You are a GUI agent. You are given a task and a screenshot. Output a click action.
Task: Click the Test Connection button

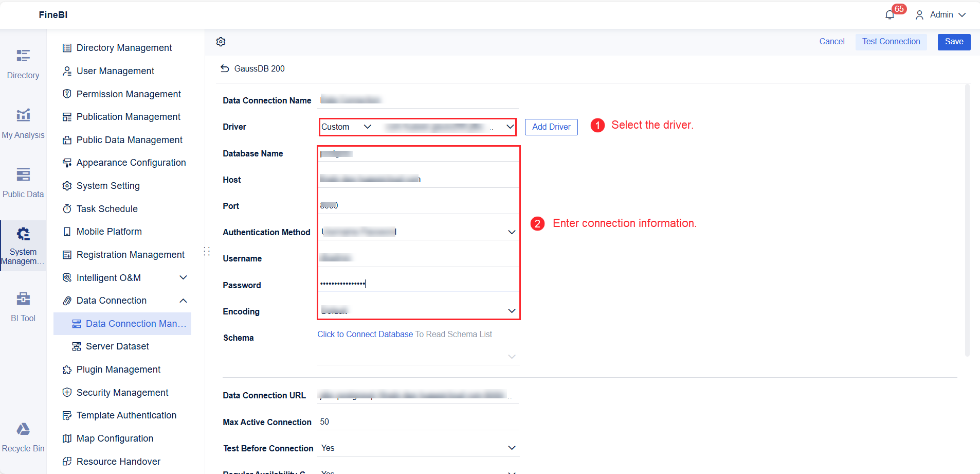pos(891,41)
